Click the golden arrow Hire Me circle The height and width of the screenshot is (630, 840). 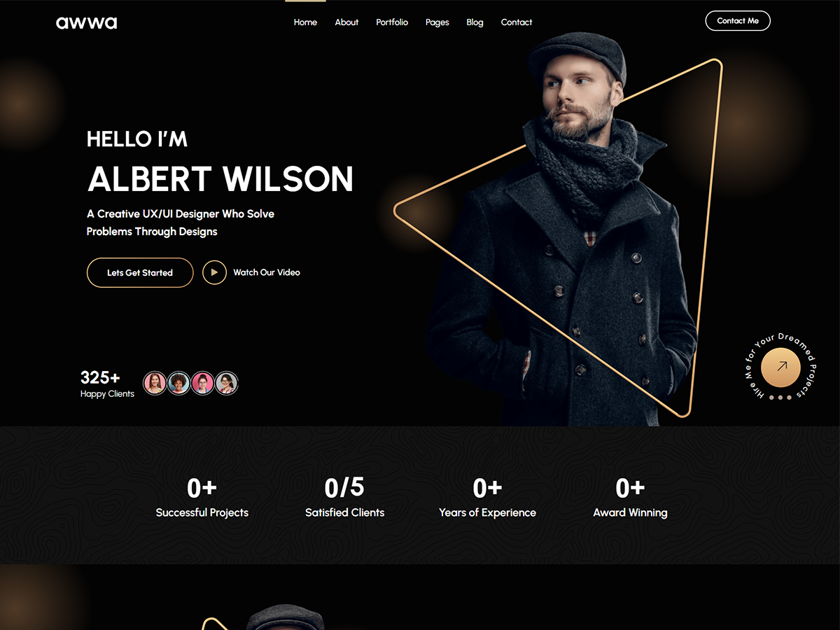[780, 366]
